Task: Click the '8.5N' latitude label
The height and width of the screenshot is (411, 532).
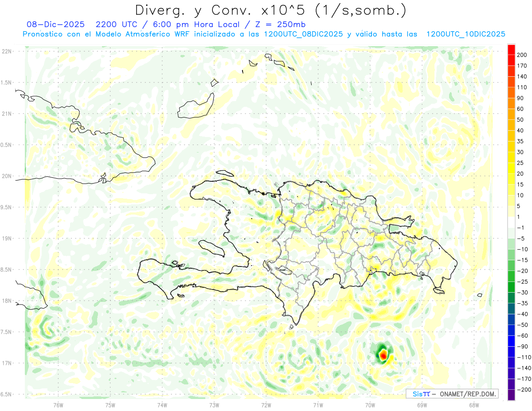Action: pyautogui.click(x=5, y=270)
